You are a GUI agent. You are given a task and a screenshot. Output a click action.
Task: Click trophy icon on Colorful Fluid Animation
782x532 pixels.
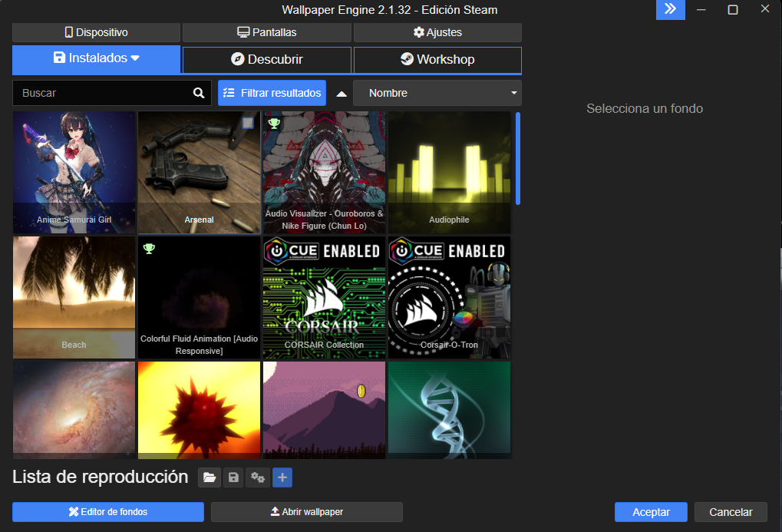149,248
